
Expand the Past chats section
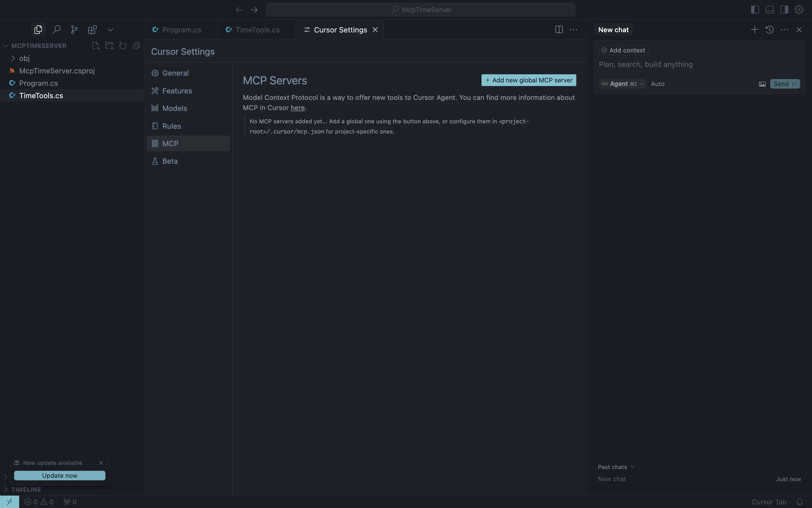coord(616,467)
